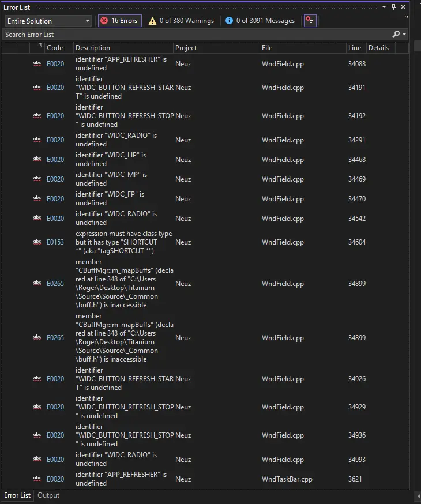The image size is (421, 504).
Task: Expand the search options dropdown arrow
Action: tap(404, 34)
